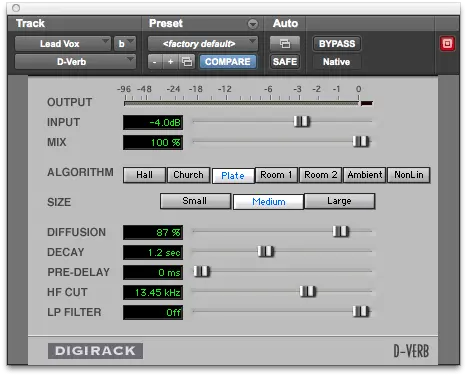Choose Large reverb size
The width and height of the screenshot is (467, 376).
(339, 201)
